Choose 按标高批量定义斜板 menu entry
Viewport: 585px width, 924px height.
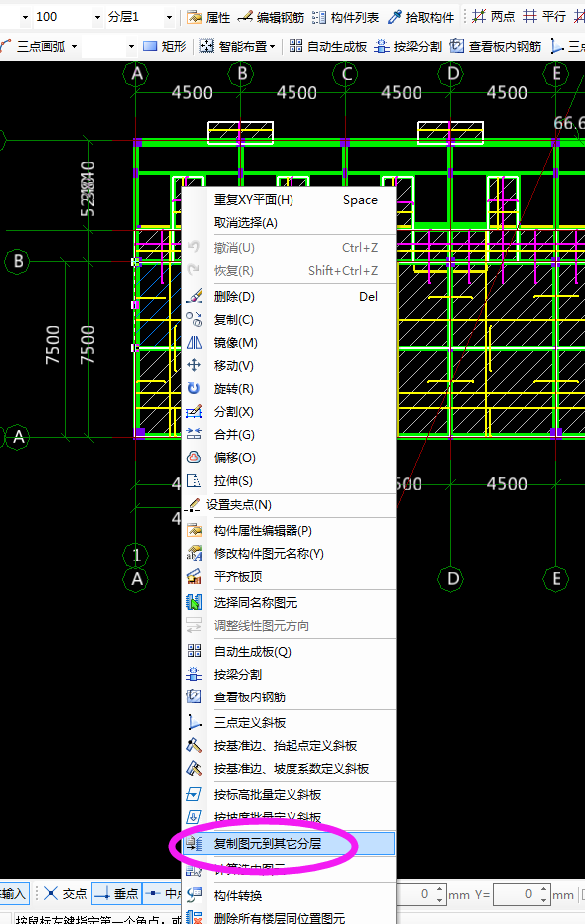tap(289, 795)
